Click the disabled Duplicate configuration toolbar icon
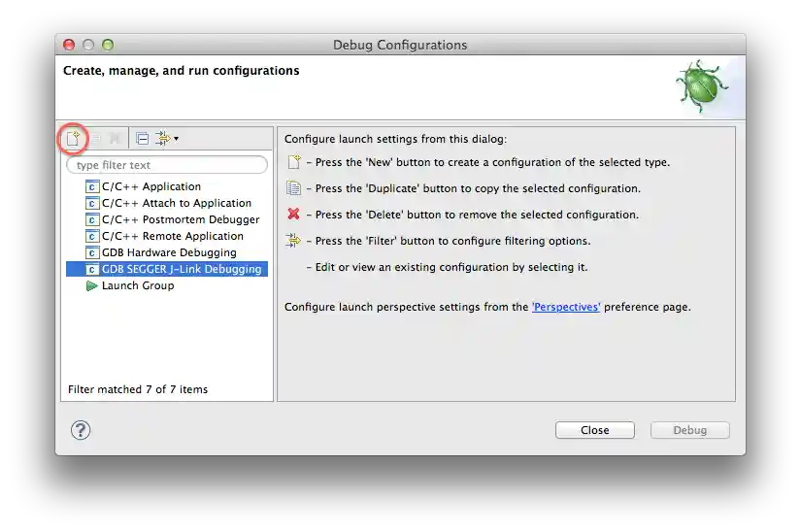Viewport: 801px width, 532px height. tap(95, 139)
